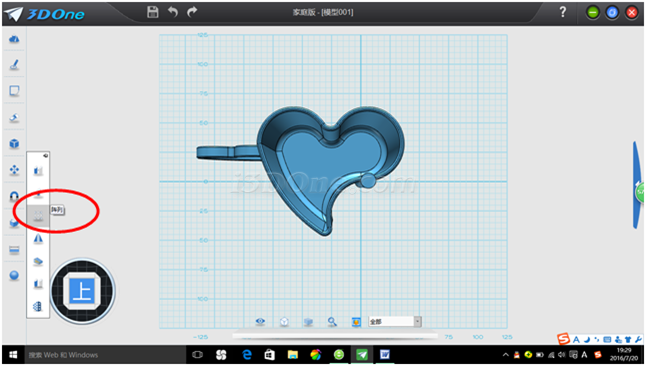
Task: Open the sketch drawing pen tool
Action: tap(14, 65)
